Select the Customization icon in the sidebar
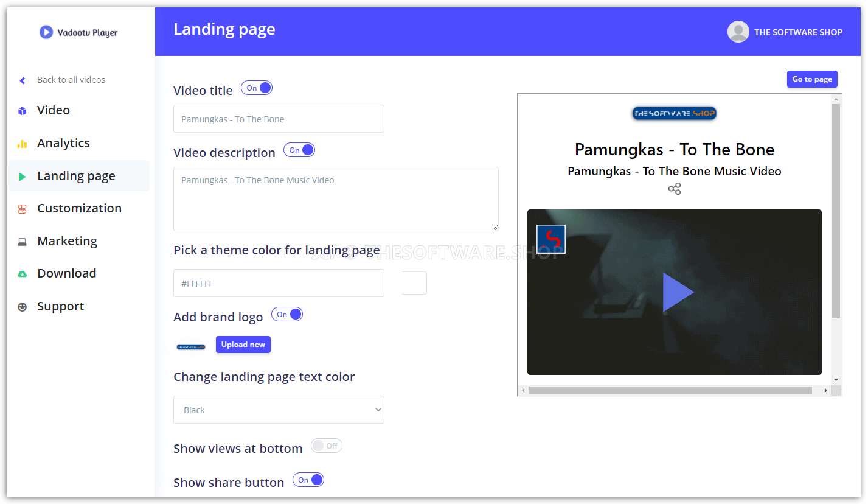The image size is (868, 504). tap(22, 208)
